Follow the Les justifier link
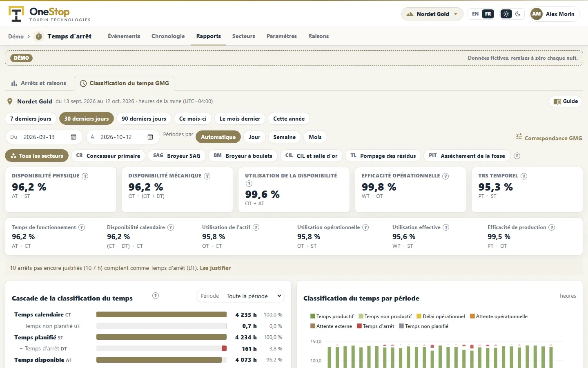588x368 pixels. [x=215, y=268]
